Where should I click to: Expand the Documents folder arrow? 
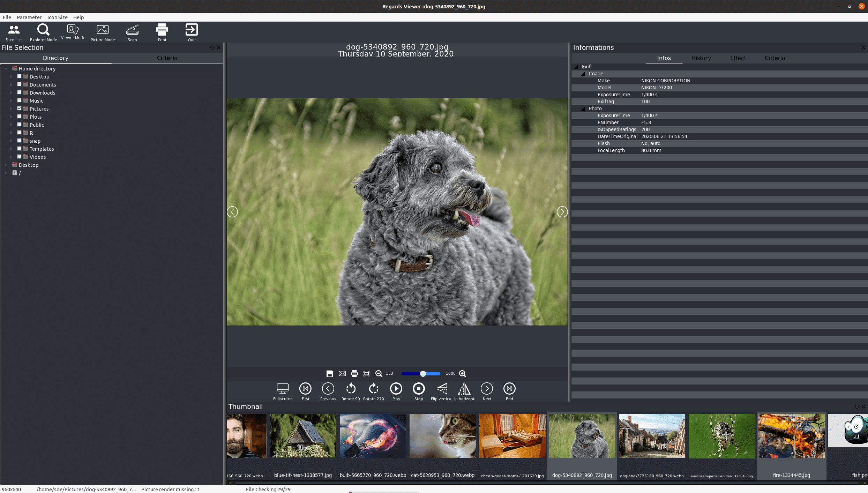click(x=11, y=84)
